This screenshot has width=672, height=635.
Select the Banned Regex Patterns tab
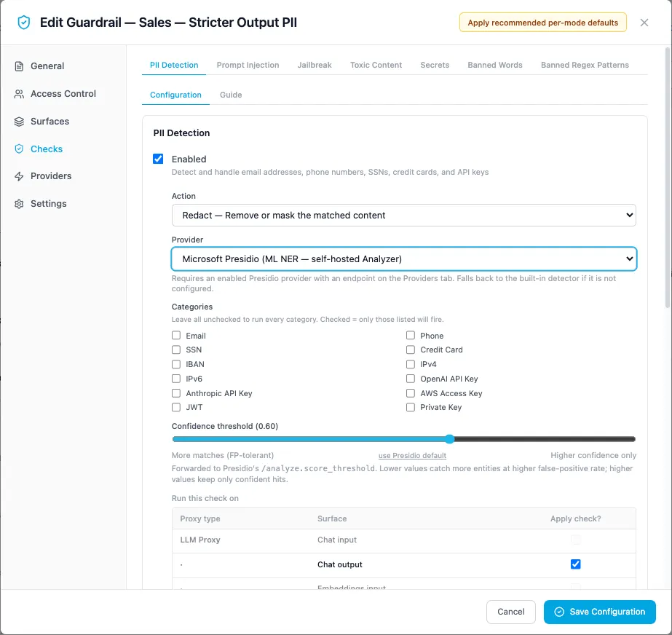tap(585, 65)
